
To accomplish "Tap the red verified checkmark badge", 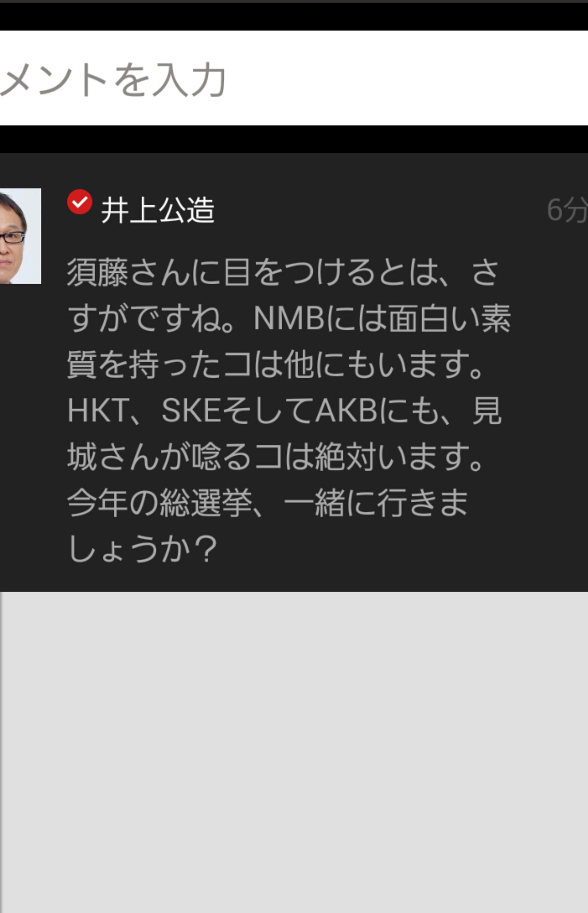I will click(x=80, y=202).
